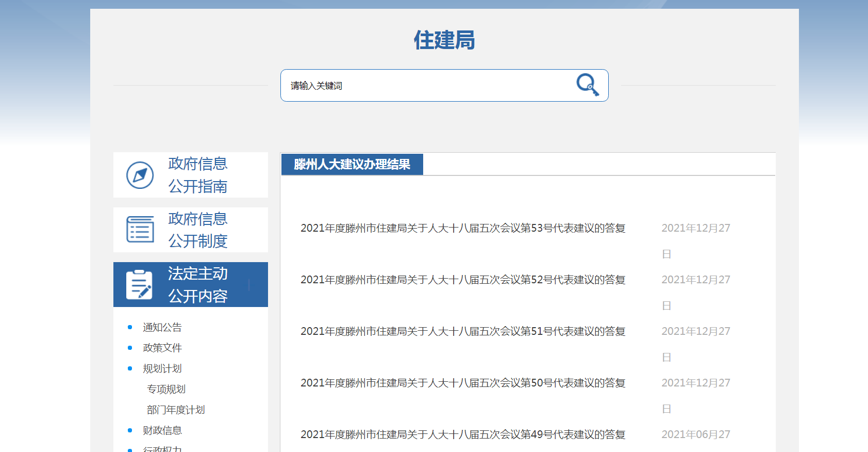Open 政府信息公开指南 menu item
This screenshot has height=452, width=868.
coord(191,175)
